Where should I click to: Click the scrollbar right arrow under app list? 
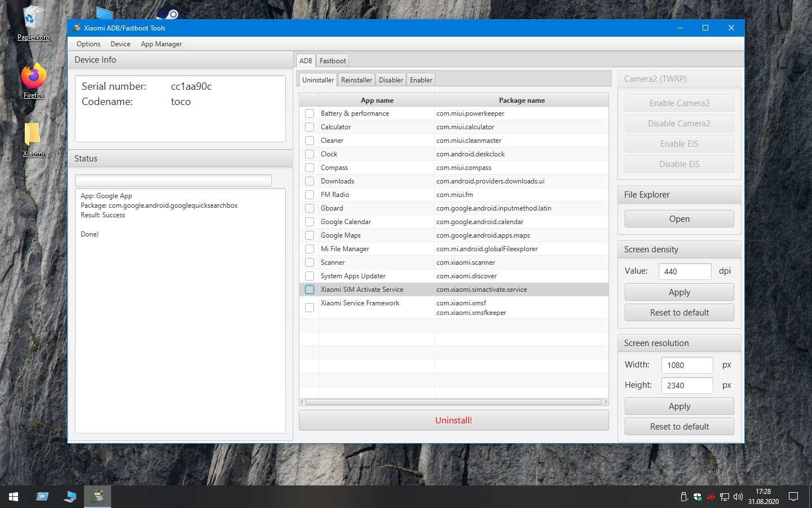pyautogui.click(x=606, y=402)
